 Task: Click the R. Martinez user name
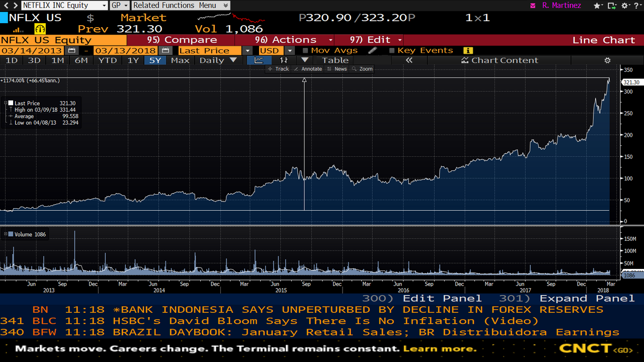click(x=561, y=6)
